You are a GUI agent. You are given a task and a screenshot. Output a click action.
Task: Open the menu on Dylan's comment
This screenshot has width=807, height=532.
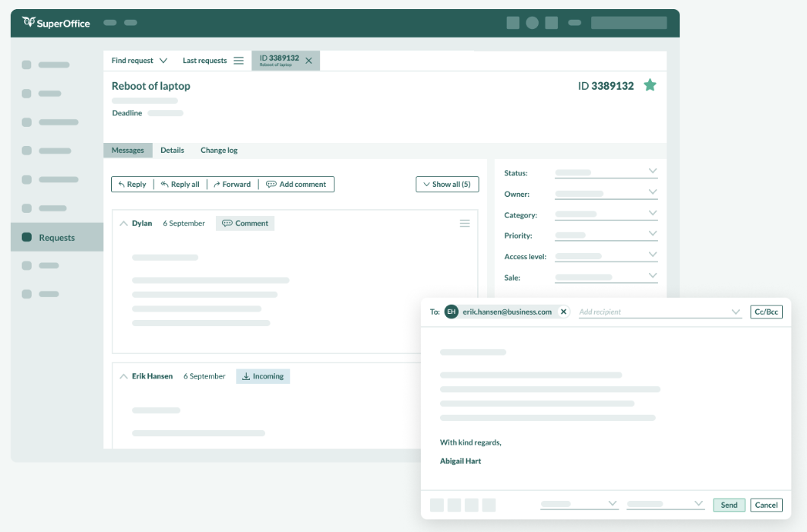pos(465,223)
